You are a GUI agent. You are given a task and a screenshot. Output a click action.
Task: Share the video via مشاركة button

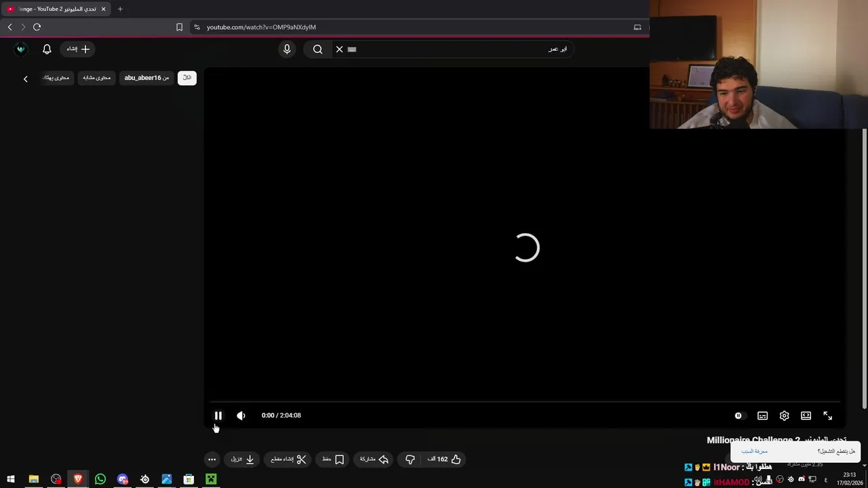tap(374, 459)
